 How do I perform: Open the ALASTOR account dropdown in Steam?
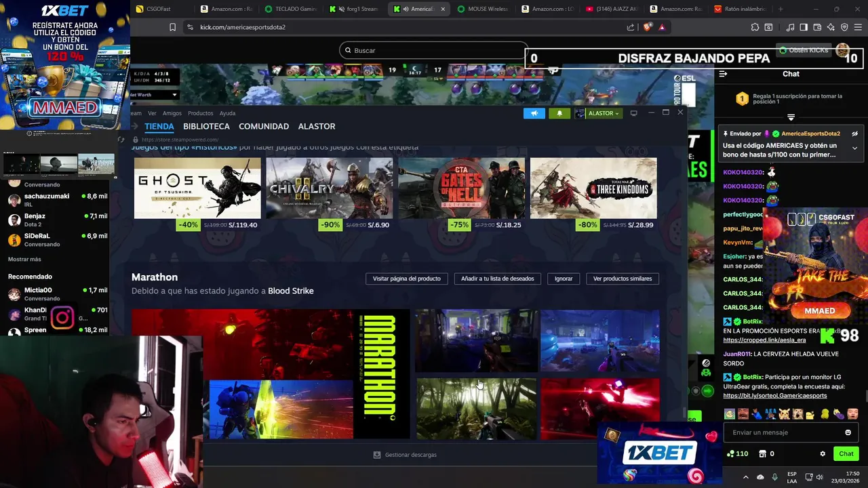point(597,113)
